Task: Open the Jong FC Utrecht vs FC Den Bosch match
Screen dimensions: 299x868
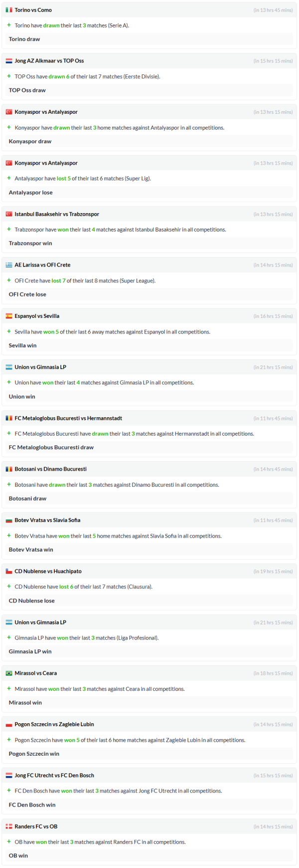Action: 54,776
